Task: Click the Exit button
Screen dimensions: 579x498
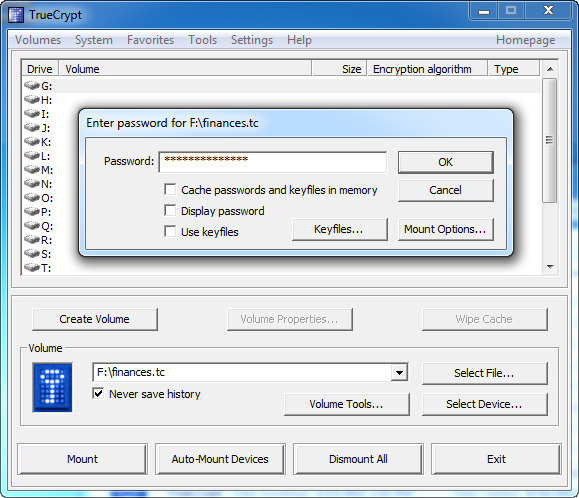Action: [x=496, y=459]
